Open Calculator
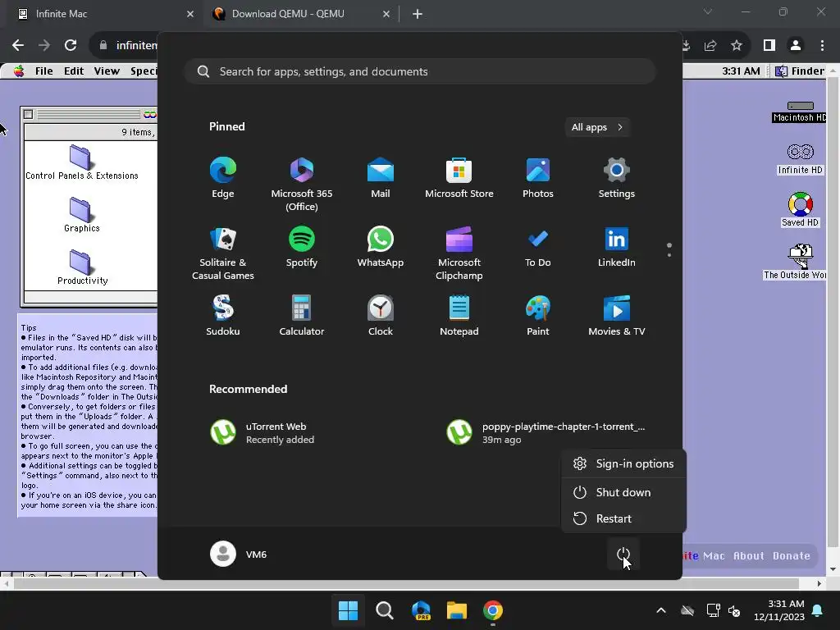 click(302, 316)
